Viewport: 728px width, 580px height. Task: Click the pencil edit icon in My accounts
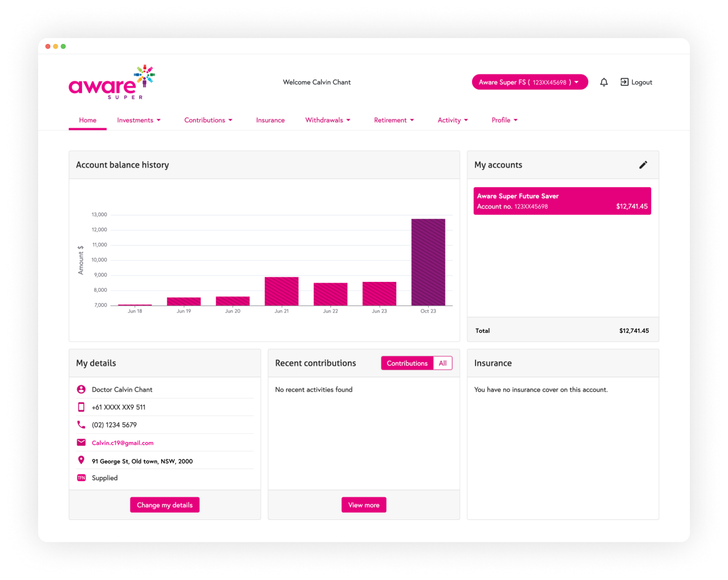pos(643,165)
